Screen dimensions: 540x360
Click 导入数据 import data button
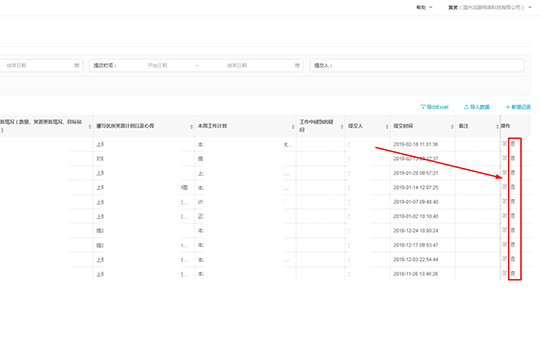[477, 107]
